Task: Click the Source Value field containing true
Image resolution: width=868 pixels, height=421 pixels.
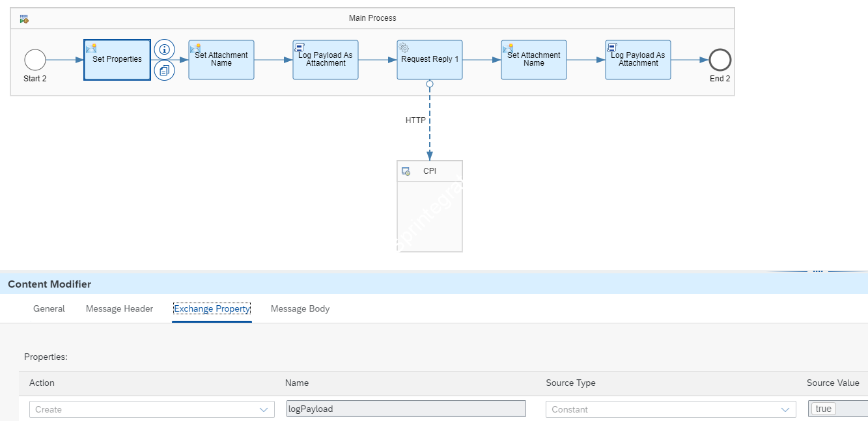Action: [837, 409]
